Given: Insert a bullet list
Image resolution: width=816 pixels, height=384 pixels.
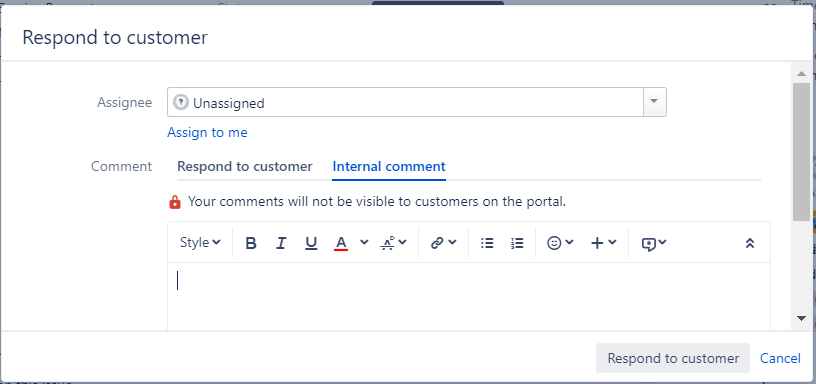Looking at the screenshot, I should point(487,243).
